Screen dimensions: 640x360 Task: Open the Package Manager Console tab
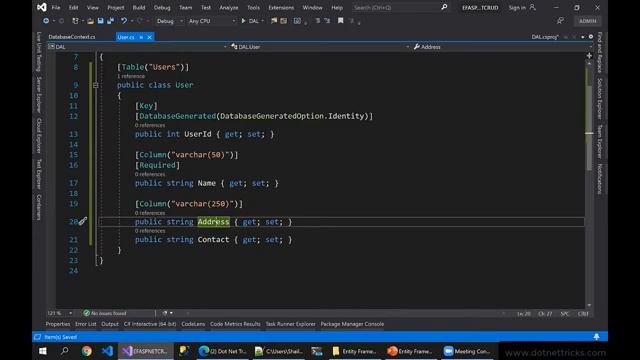click(x=352, y=324)
